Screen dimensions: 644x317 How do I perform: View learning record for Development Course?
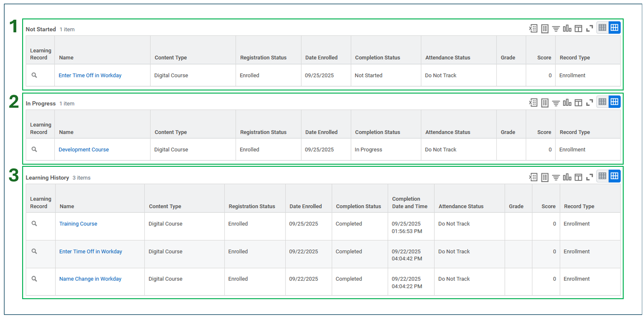[x=34, y=149]
